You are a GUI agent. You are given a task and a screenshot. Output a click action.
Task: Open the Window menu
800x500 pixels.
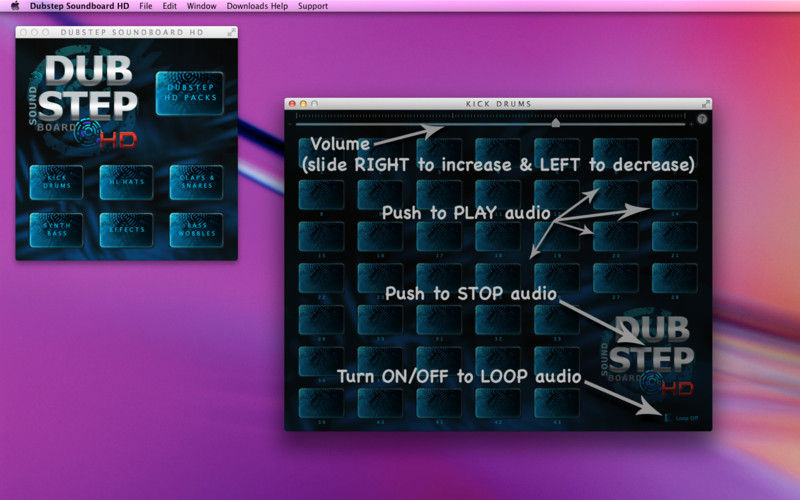pyautogui.click(x=201, y=6)
